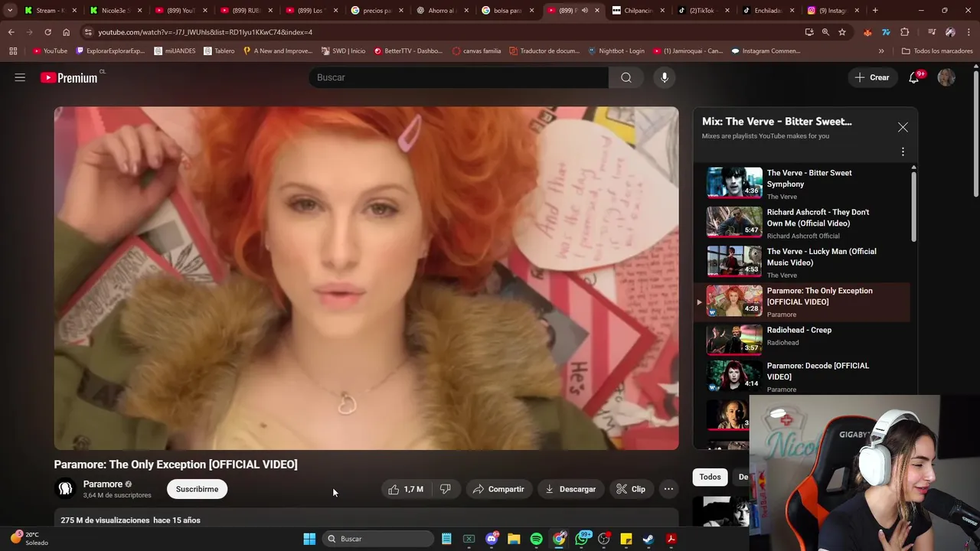Open the Radiohead - Creep thumbnail
Viewport: 980px width, 551px height.
pos(734,339)
